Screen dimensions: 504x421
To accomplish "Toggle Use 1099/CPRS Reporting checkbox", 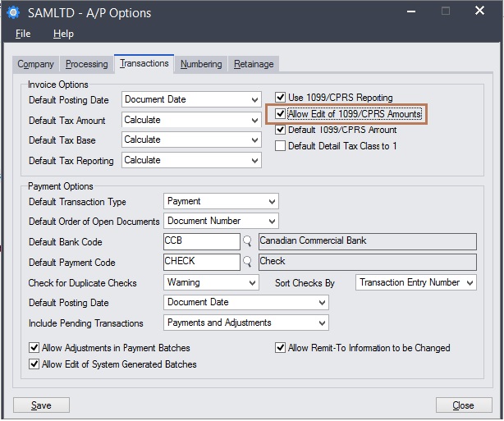I will pos(280,97).
